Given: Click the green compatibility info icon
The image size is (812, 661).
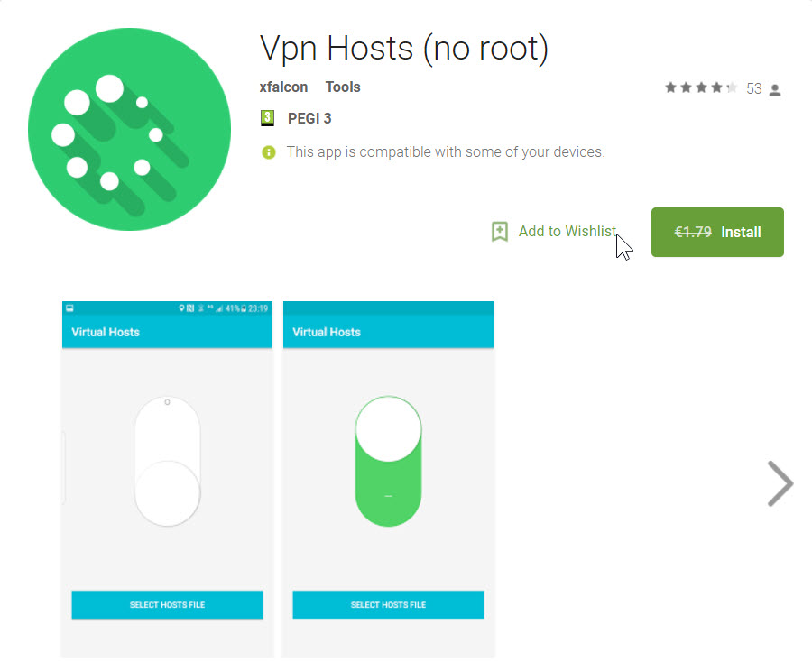Looking at the screenshot, I should [268, 152].
